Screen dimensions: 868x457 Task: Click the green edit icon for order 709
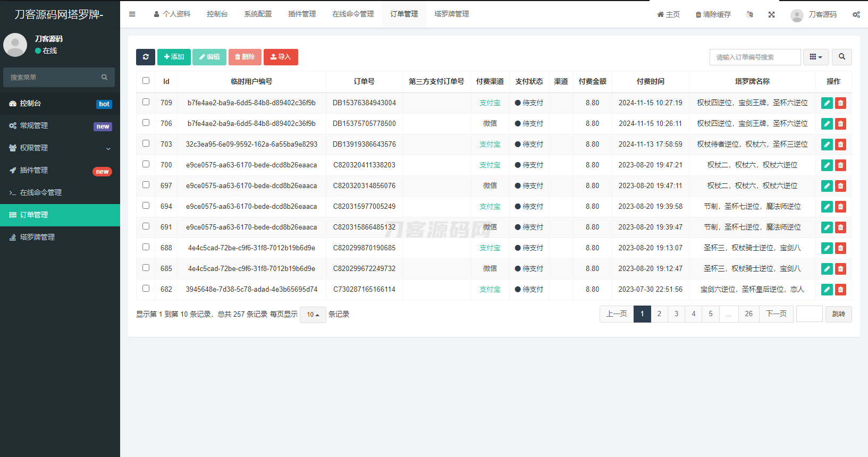[x=827, y=103]
